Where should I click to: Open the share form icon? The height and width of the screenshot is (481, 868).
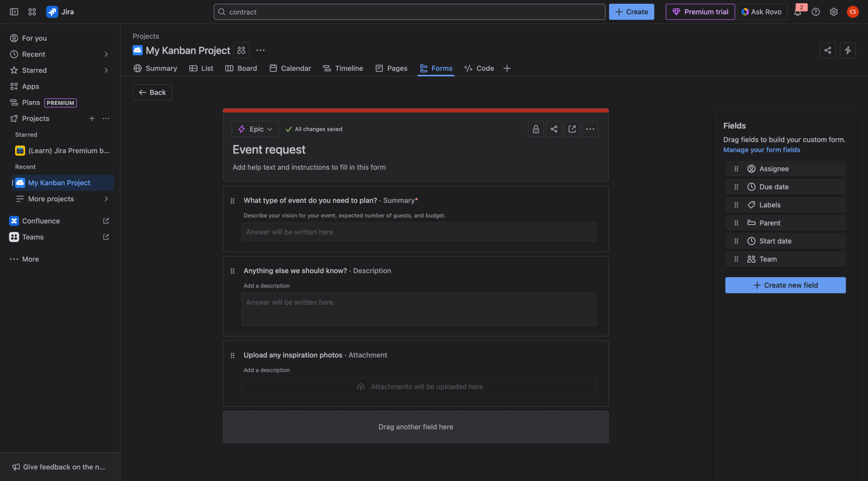tap(554, 129)
